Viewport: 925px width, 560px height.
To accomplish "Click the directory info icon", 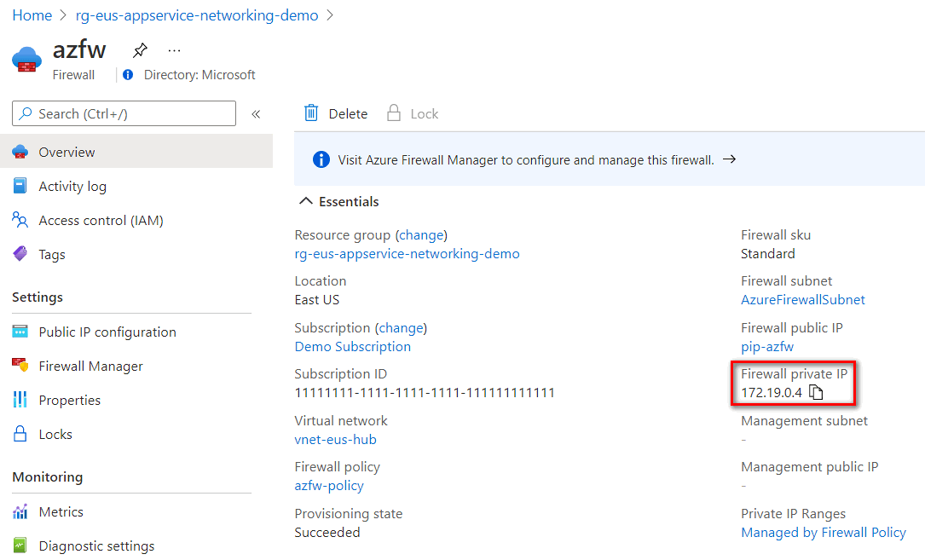I will (128, 74).
